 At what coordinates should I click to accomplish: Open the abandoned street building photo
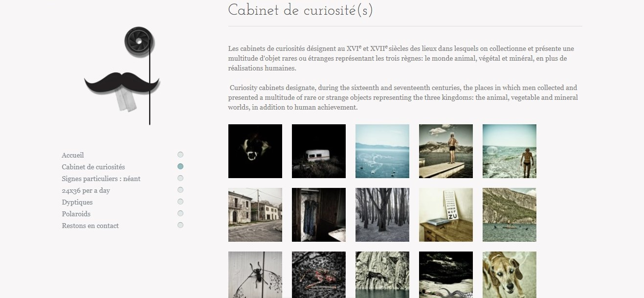pos(255,214)
